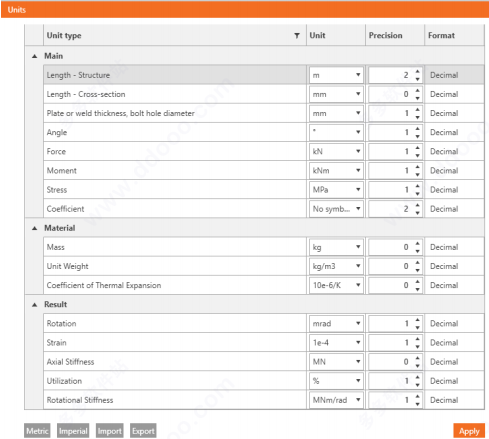Increase precision for Force
The image size is (489, 439).
(x=417, y=148)
